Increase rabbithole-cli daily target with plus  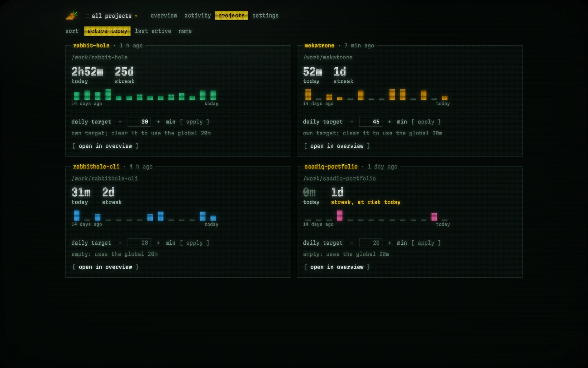(158, 243)
